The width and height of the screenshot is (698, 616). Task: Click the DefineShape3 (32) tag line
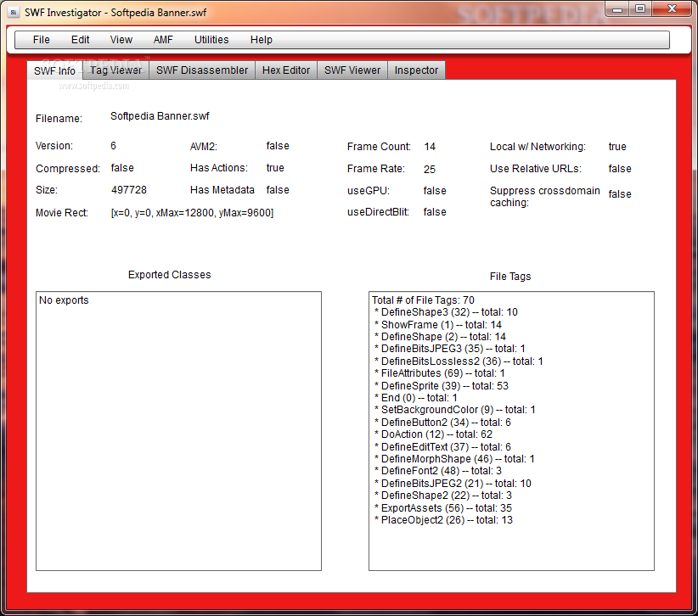pyautogui.click(x=446, y=312)
